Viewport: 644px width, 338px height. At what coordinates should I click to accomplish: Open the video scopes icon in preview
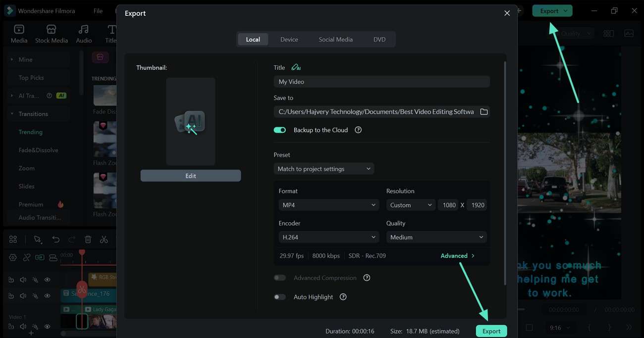coord(629,34)
